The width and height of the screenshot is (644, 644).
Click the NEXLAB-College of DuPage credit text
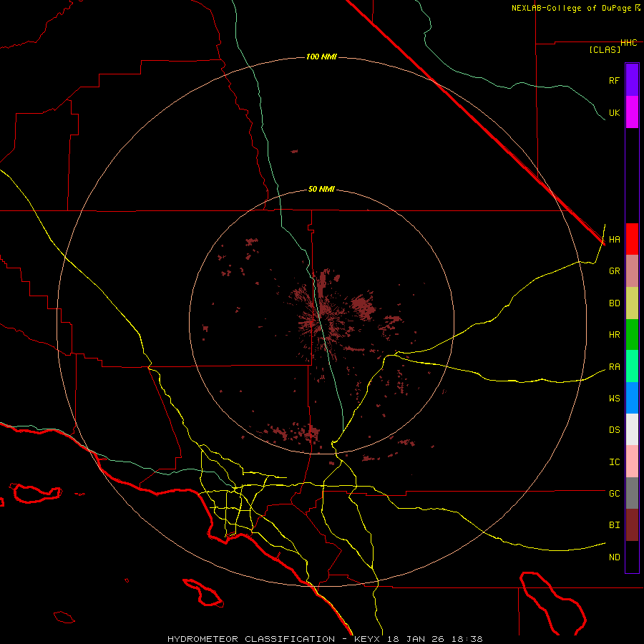click(572, 8)
